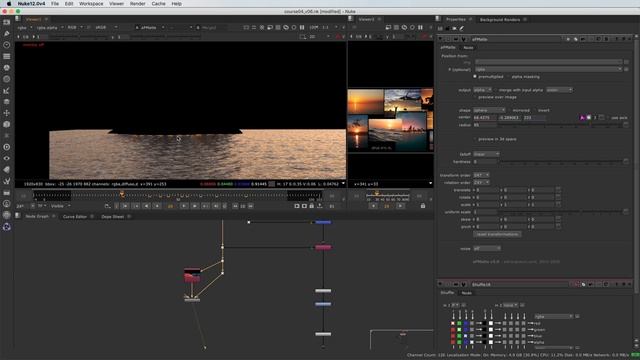This screenshot has width=640, height=360.
Task: Click the radius slider track
Action: pyautogui.click(x=561, y=125)
